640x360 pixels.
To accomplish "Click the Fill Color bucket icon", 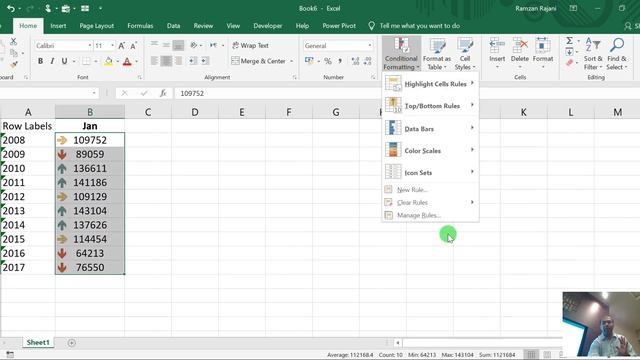I will [x=109, y=62].
